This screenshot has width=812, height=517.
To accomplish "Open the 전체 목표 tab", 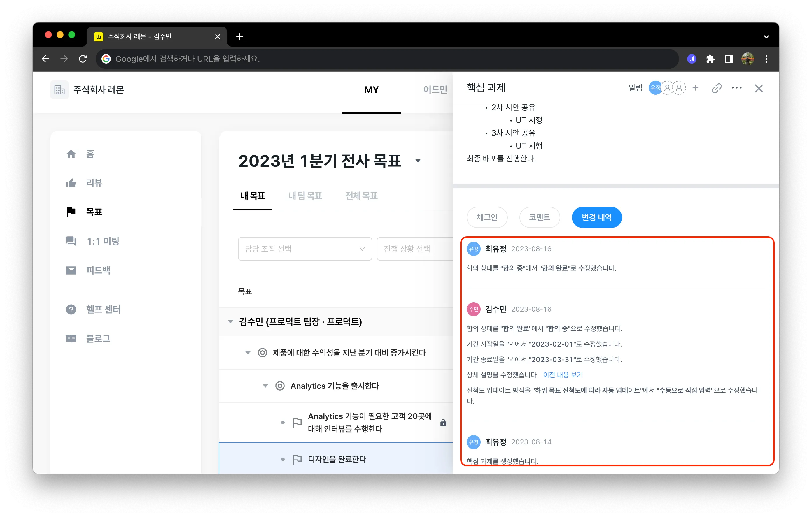I will tap(361, 196).
